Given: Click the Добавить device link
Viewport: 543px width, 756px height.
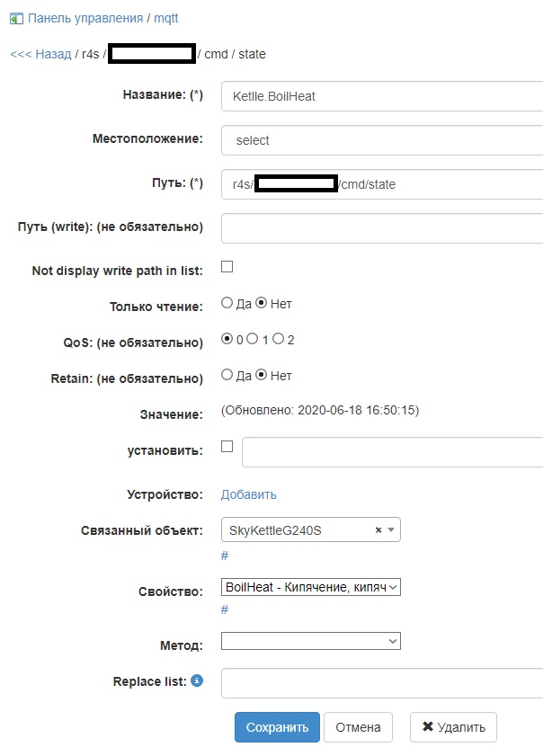Looking at the screenshot, I should 249,494.
